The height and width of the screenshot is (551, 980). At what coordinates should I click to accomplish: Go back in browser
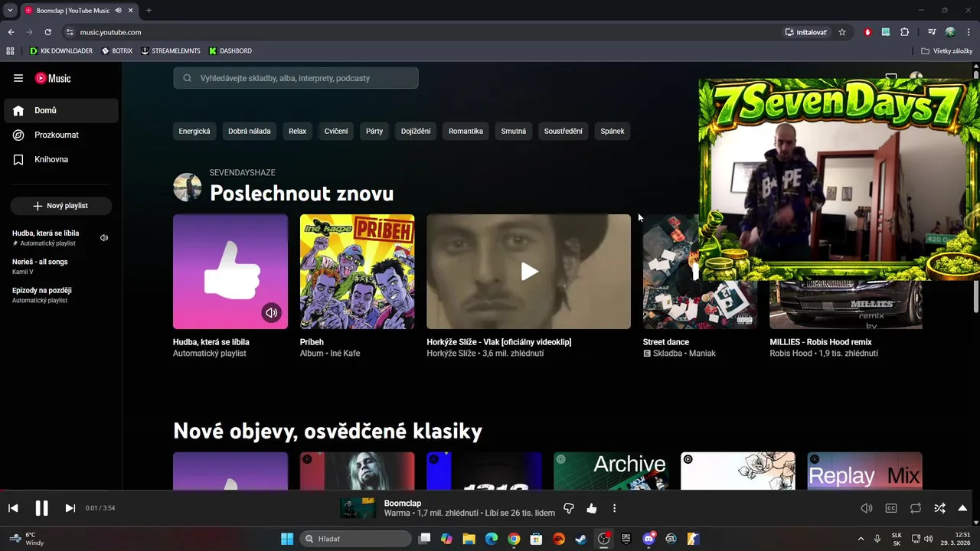click(11, 32)
